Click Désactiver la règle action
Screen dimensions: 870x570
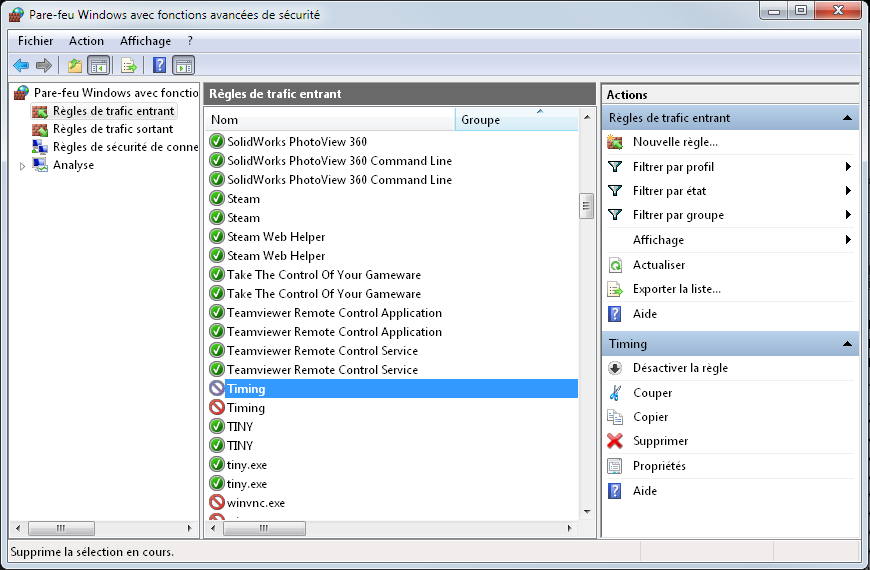point(680,368)
